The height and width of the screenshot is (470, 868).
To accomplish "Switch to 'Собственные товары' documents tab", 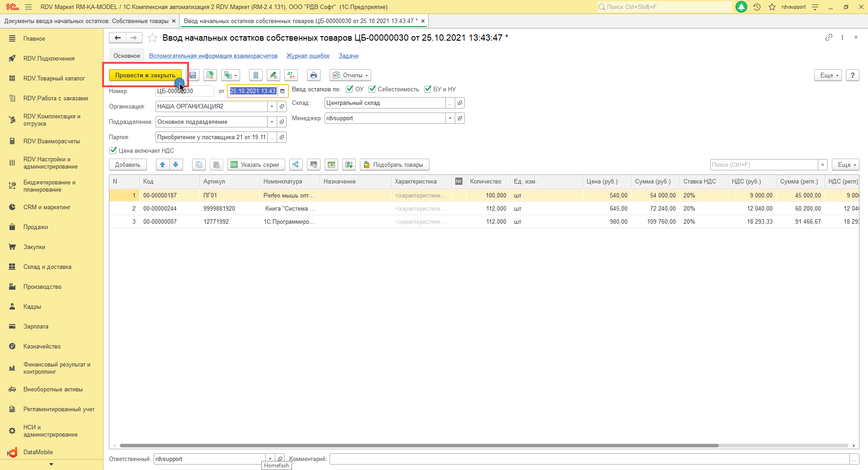I will tap(86, 21).
